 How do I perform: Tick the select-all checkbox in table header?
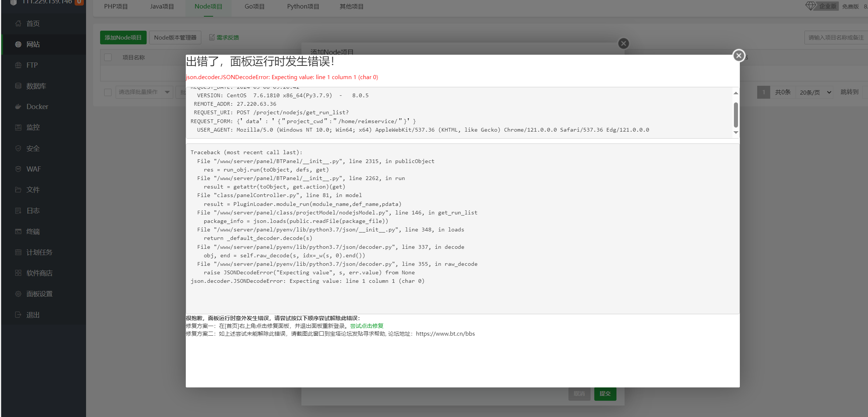click(108, 57)
